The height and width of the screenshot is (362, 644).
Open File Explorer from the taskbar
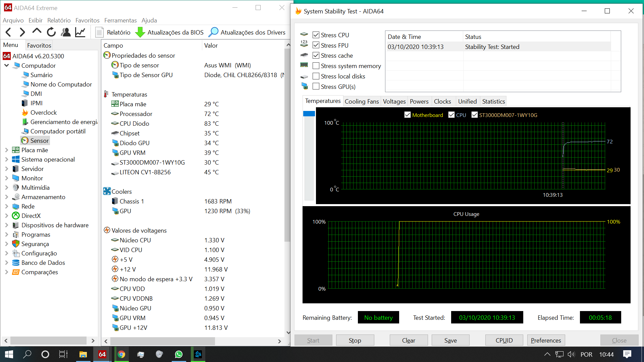click(83, 354)
